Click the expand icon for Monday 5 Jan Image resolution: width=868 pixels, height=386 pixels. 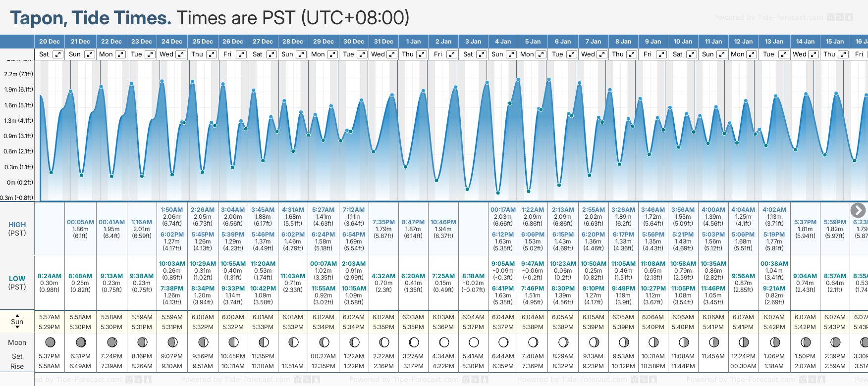coord(541,54)
